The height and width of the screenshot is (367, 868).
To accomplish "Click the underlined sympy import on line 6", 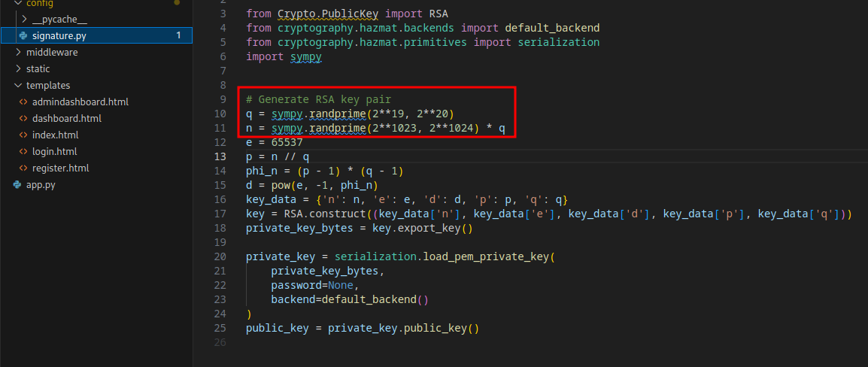I will click(x=305, y=56).
